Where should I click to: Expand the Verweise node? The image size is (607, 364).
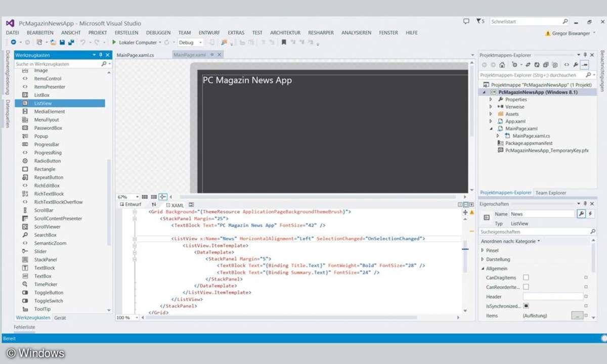click(490, 107)
